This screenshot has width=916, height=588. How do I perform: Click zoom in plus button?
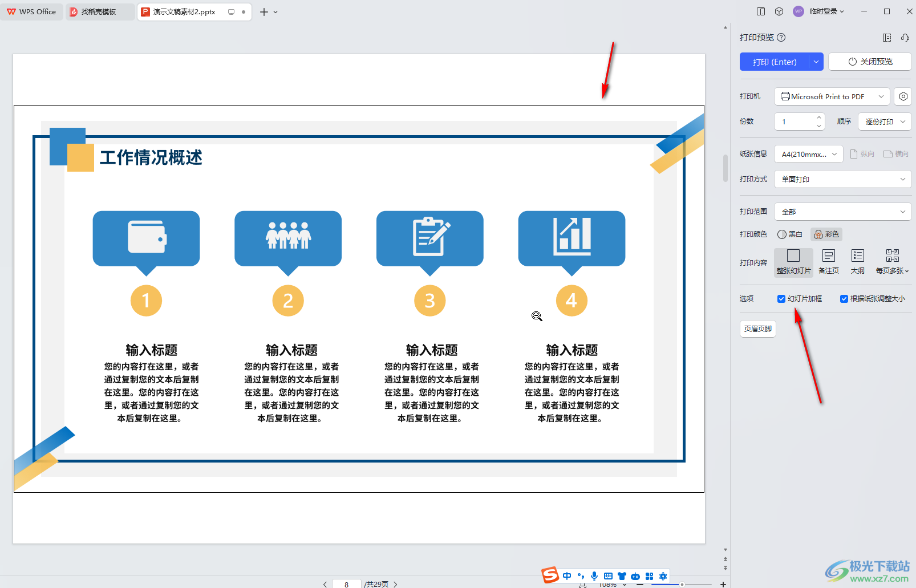(723, 585)
